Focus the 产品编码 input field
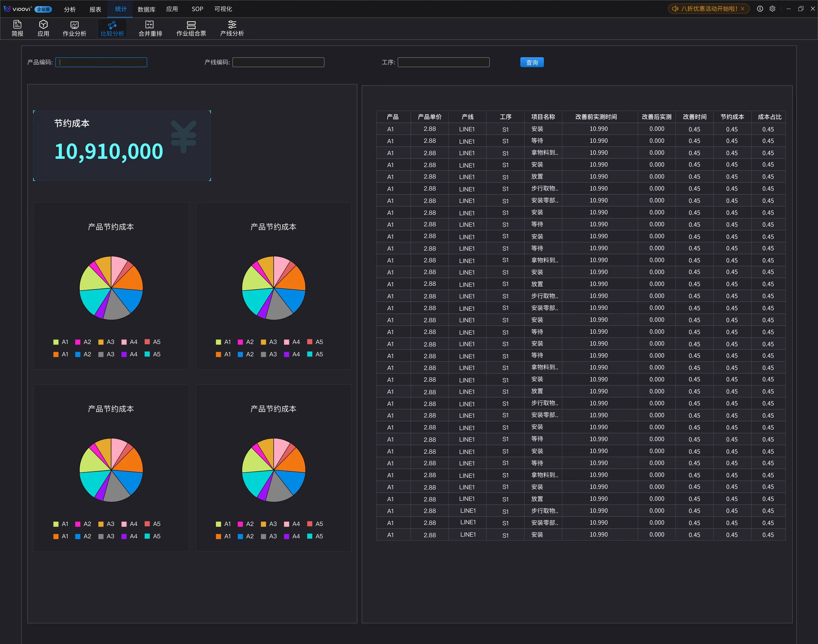Viewport: 818px width, 644px height. (x=101, y=62)
